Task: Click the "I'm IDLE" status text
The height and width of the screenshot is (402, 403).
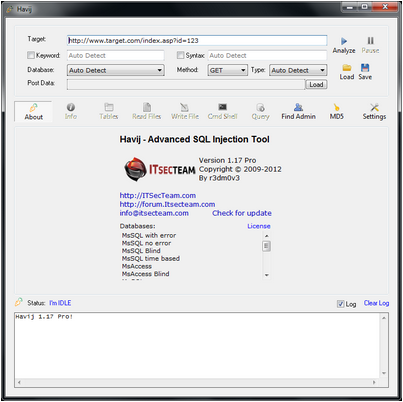Action: [60, 303]
